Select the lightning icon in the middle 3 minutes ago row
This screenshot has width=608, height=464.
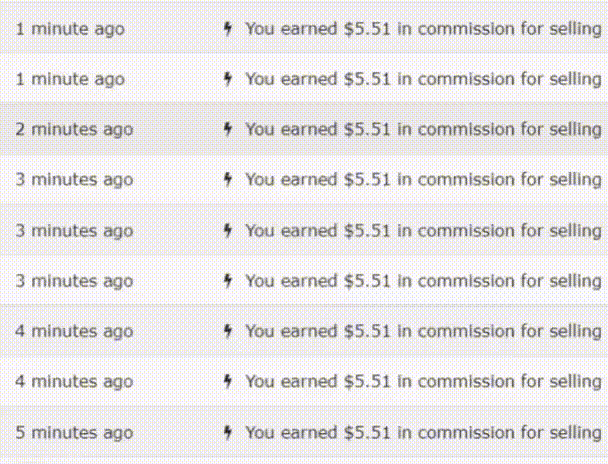[x=228, y=230]
